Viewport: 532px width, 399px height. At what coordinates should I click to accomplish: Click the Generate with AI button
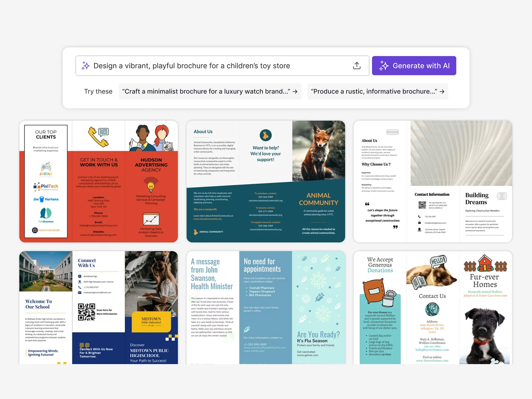pos(414,66)
